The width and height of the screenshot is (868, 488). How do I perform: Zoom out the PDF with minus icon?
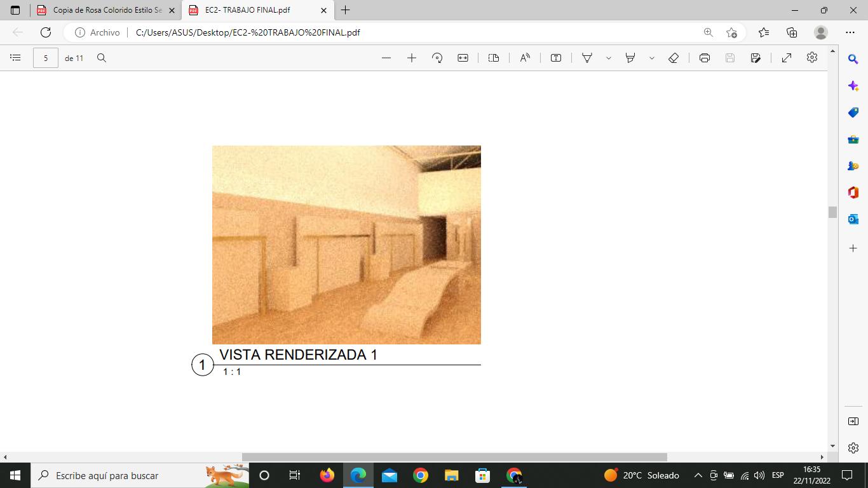[386, 58]
